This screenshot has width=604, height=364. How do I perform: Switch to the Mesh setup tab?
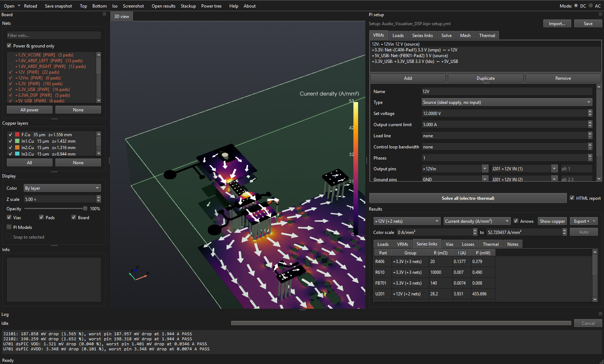465,35
